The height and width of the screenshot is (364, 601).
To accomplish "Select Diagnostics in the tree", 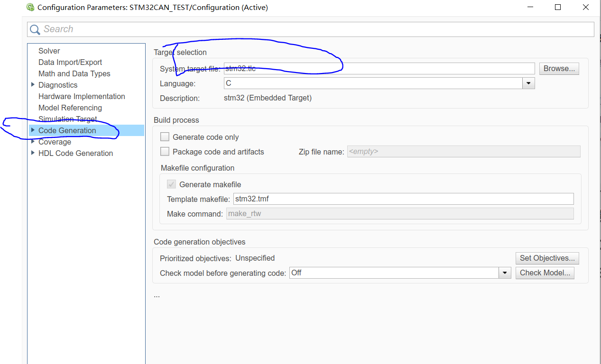I will click(58, 85).
